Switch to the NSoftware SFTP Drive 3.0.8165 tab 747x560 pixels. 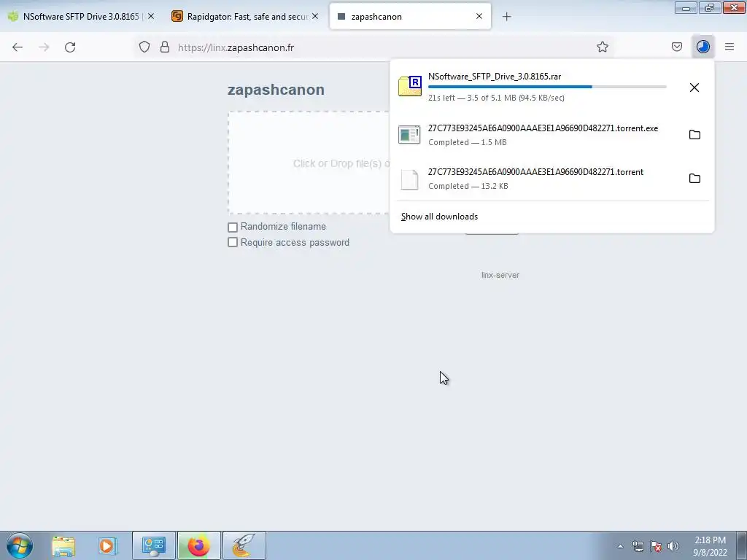click(81, 16)
